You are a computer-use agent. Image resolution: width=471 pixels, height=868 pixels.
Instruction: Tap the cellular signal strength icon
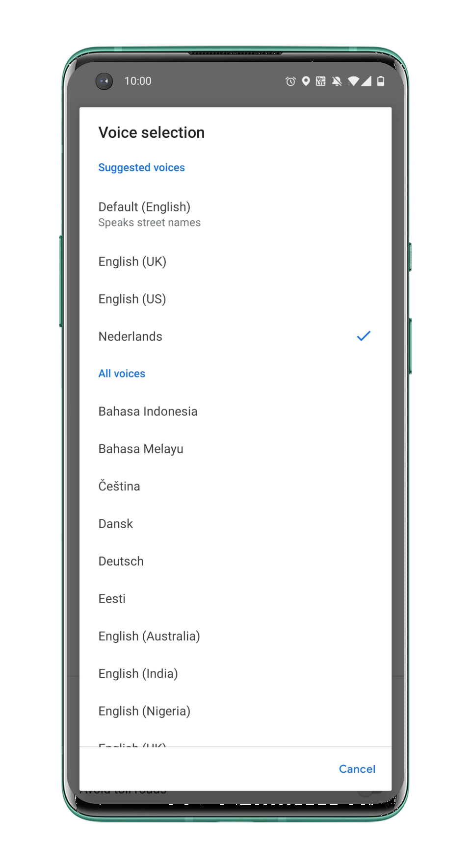(x=367, y=81)
